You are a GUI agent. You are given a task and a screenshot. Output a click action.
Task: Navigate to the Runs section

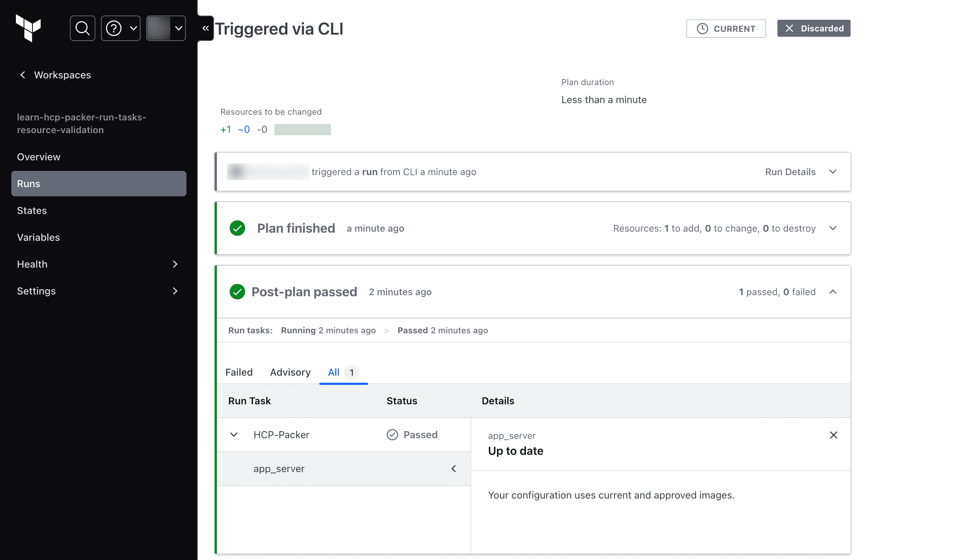99,183
